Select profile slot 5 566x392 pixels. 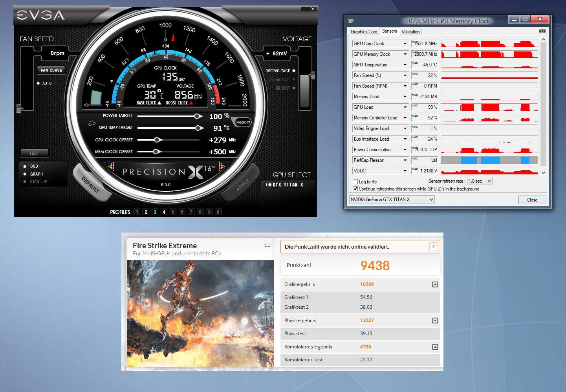pos(173,212)
